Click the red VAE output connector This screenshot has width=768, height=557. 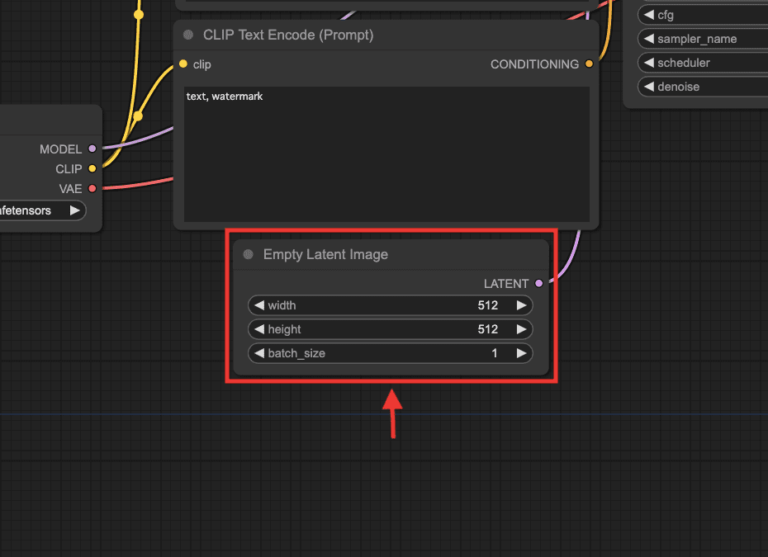click(x=93, y=188)
